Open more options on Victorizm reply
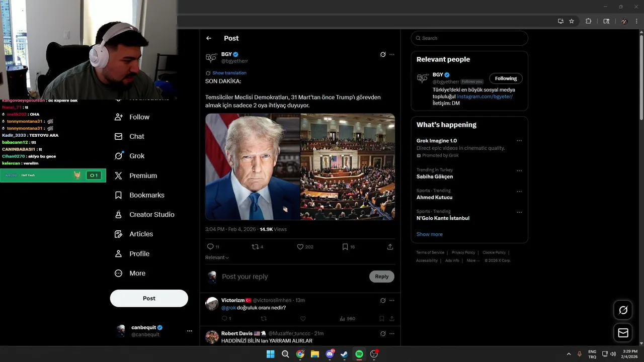The width and height of the screenshot is (644, 362). [x=392, y=301]
